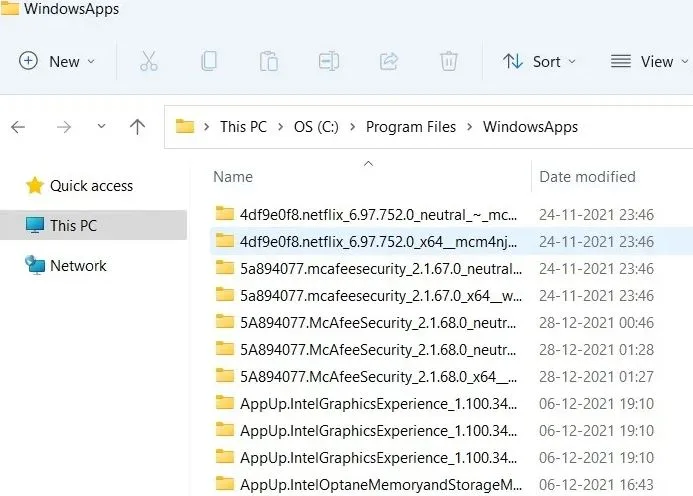
Task: Go up one folder level
Action: pos(137,127)
